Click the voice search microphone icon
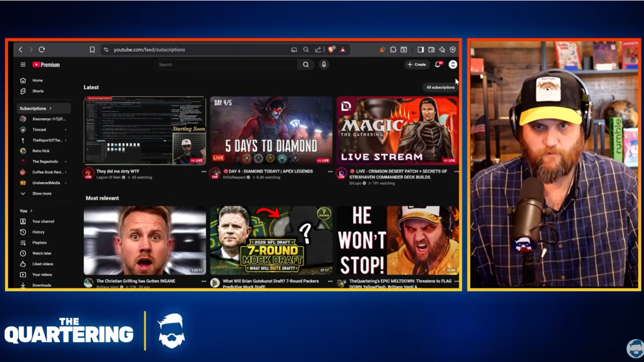Viewport: 644px width, 362px height. point(324,65)
